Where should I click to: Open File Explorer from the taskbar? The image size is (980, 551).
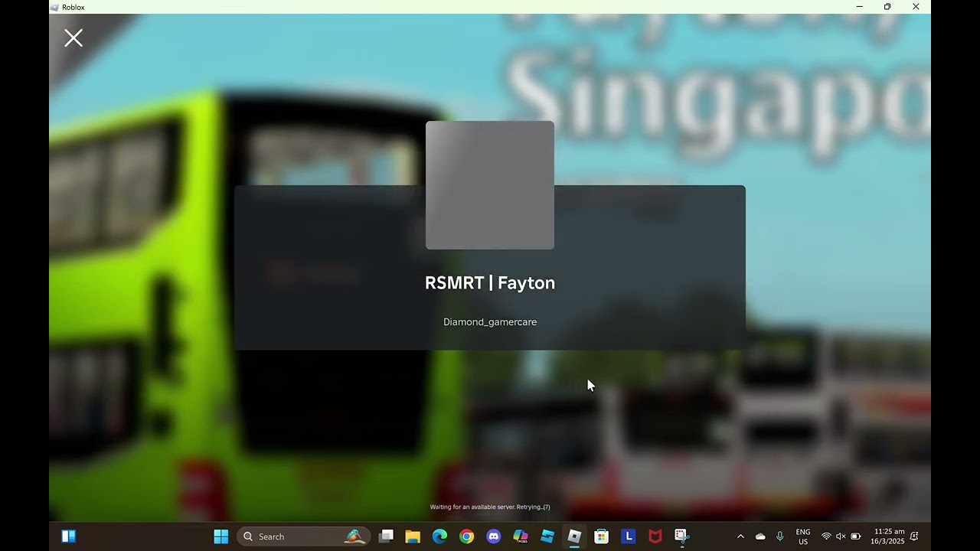coord(413,536)
